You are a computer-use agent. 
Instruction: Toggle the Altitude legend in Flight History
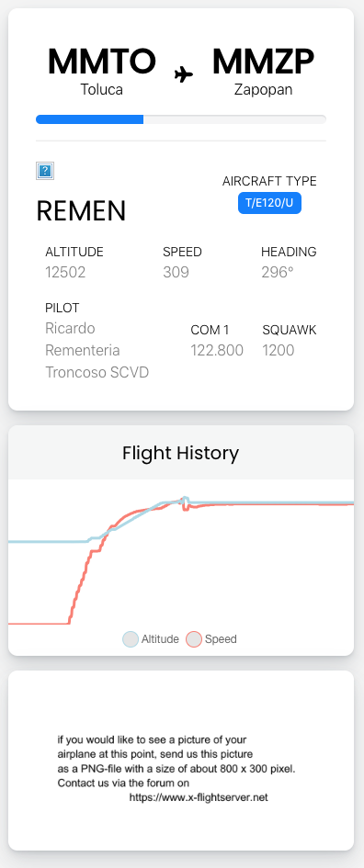(x=151, y=638)
